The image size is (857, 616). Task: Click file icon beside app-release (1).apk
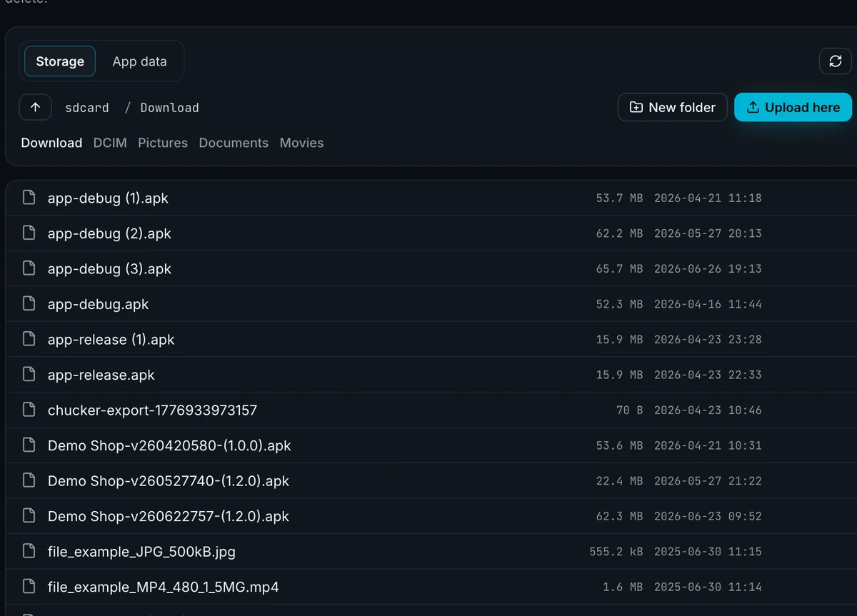tap(29, 339)
